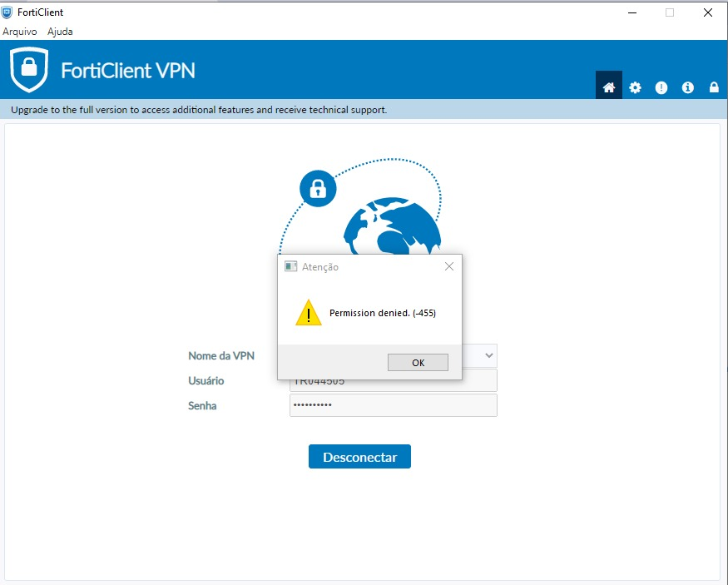Click the Usuário label
The width and height of the screenshot is (728, 585).
click(x=206, y=381)
